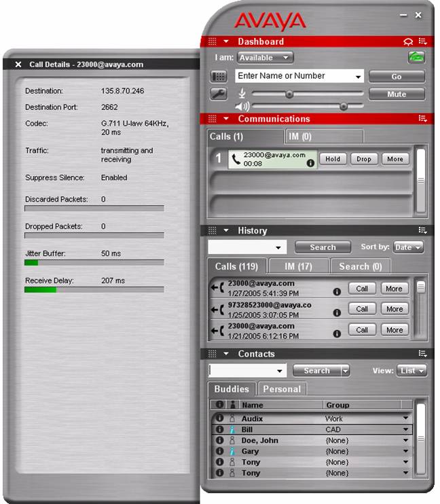This screenshot has height=504, width=440.
Task: Click the Name column header in Buddies
Action: point(281,405)
